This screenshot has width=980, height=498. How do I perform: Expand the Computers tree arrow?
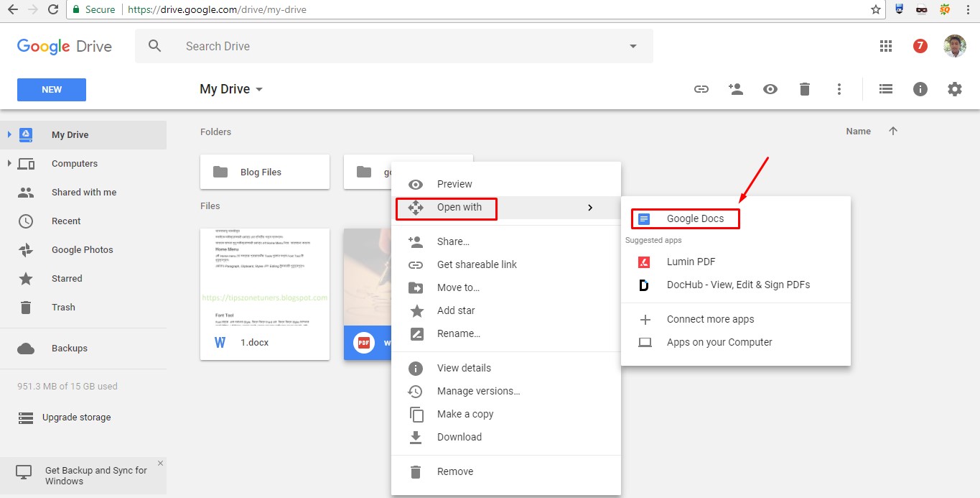tap(9, 163)
